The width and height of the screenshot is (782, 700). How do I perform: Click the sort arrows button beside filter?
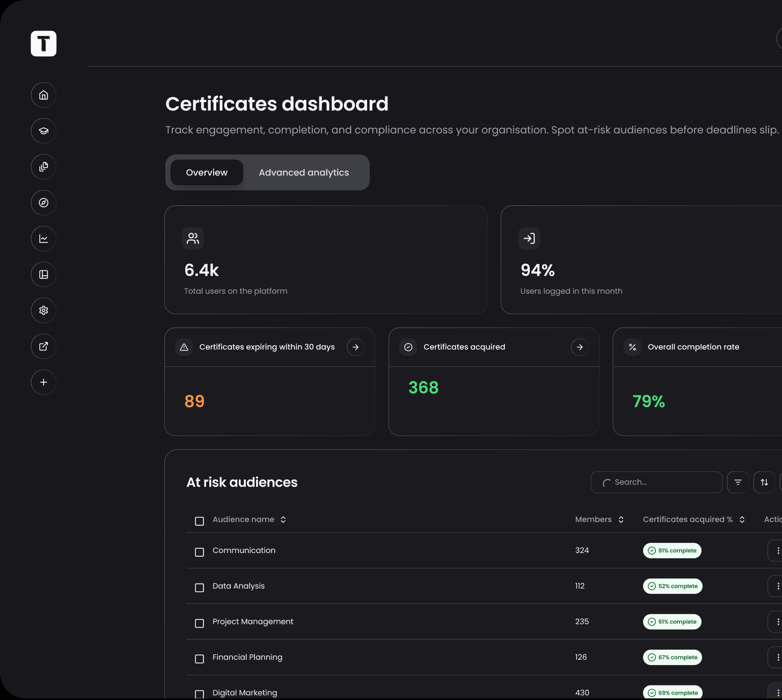(764, 482)
